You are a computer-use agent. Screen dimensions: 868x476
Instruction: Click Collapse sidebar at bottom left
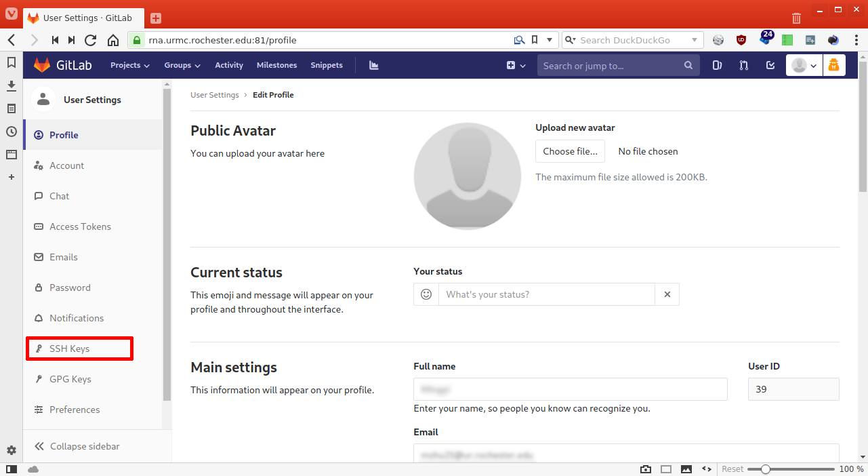click(84, 446)
